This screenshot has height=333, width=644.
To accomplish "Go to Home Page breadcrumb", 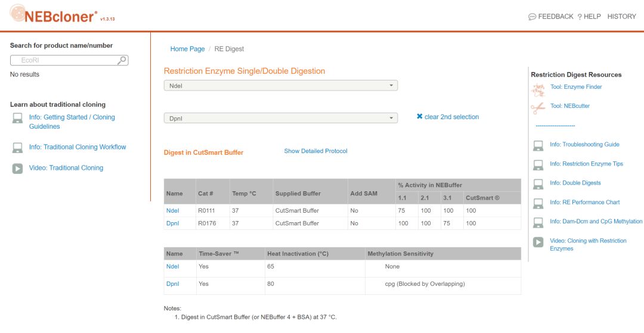I will click(187, 49).
